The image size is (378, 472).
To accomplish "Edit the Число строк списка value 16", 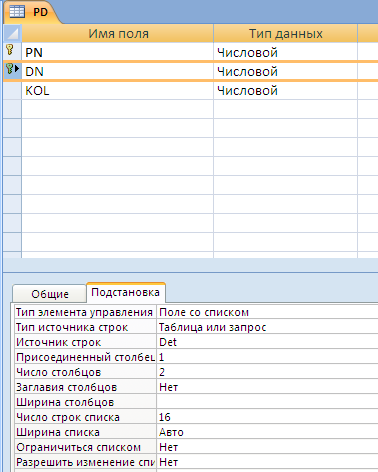I will tap(267, 417).
